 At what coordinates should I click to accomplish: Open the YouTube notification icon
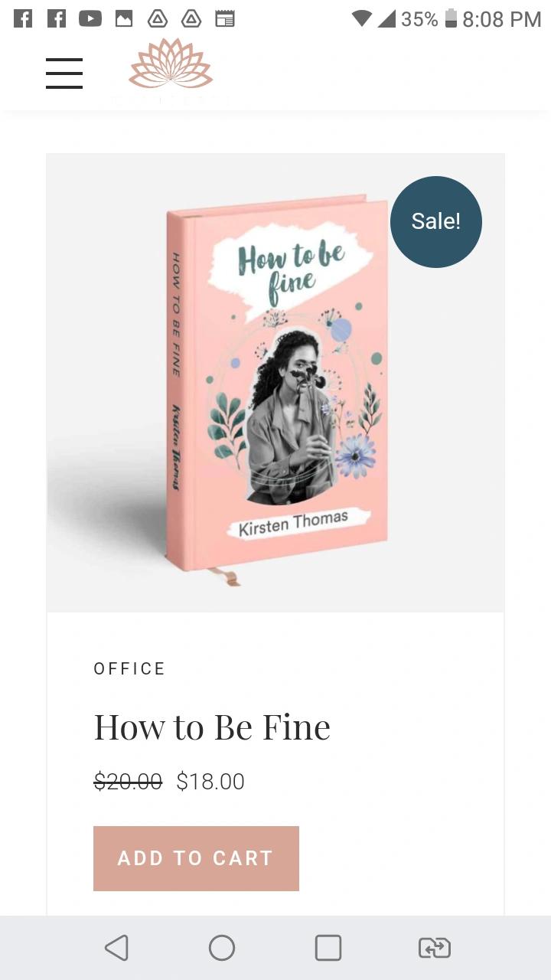(90, 18)
